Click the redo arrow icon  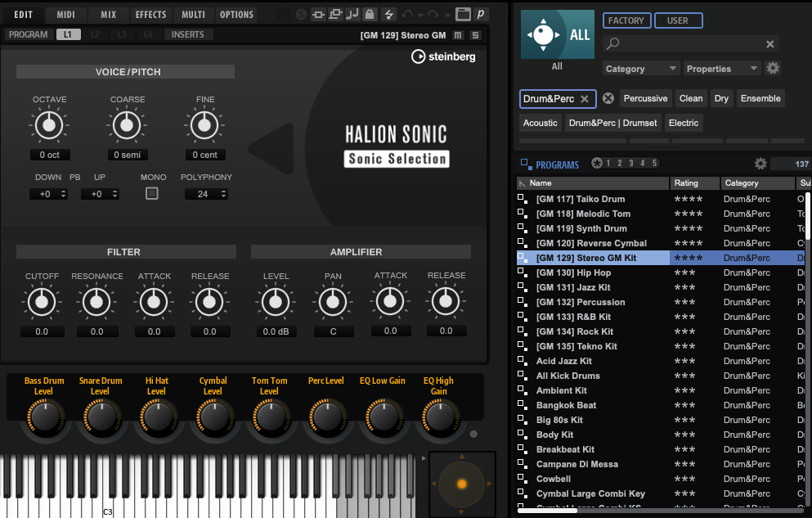[434, 15]
